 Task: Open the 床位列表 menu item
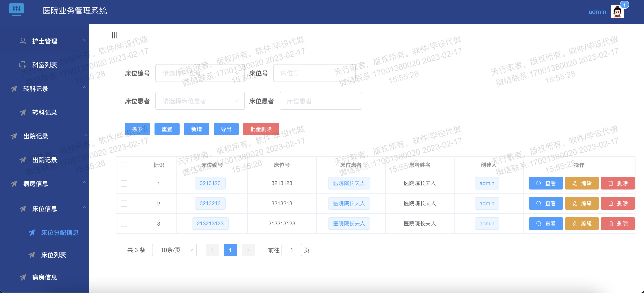[x=53, y=255]
